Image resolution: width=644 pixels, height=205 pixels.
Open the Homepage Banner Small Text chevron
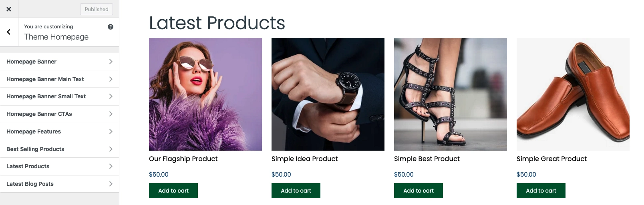point(111,96)
